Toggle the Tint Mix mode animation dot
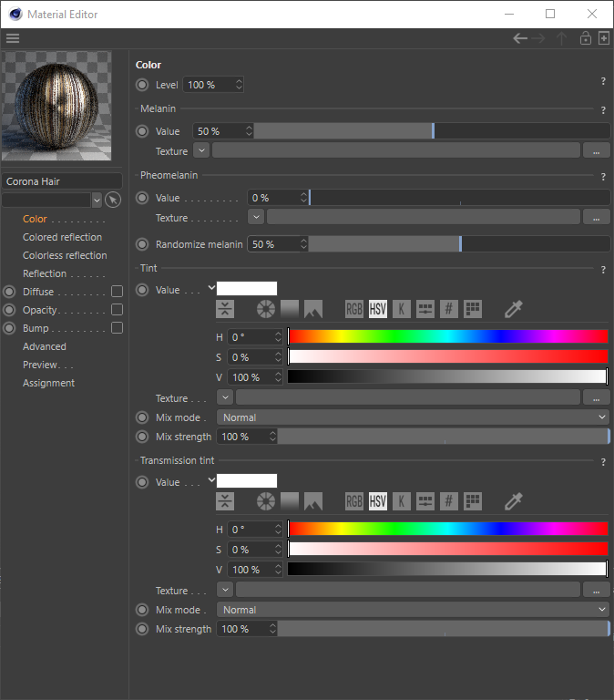Screen dimensions: 614x700 [x=142, y=417]
